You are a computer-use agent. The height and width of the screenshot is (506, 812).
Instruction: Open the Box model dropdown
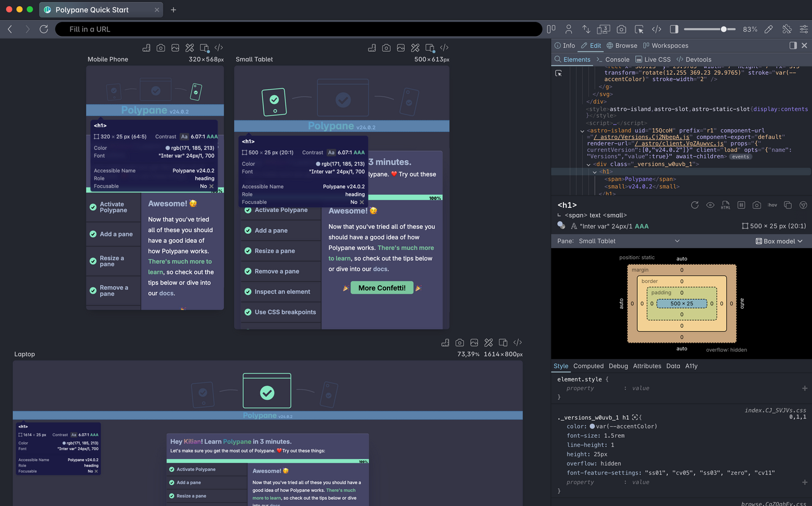point(779,241)
